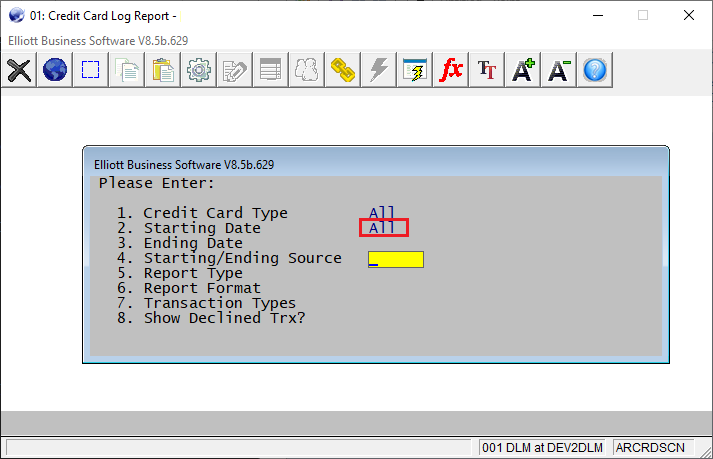This screenshot has width=713, height=459.
Task: Click '001 DLM at DEV2DLM' in status bar
Action: tap(542, 448)
